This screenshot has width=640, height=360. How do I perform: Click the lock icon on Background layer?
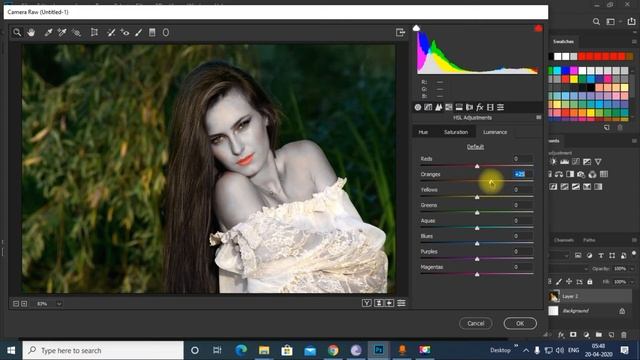click(x=622, y=311)
